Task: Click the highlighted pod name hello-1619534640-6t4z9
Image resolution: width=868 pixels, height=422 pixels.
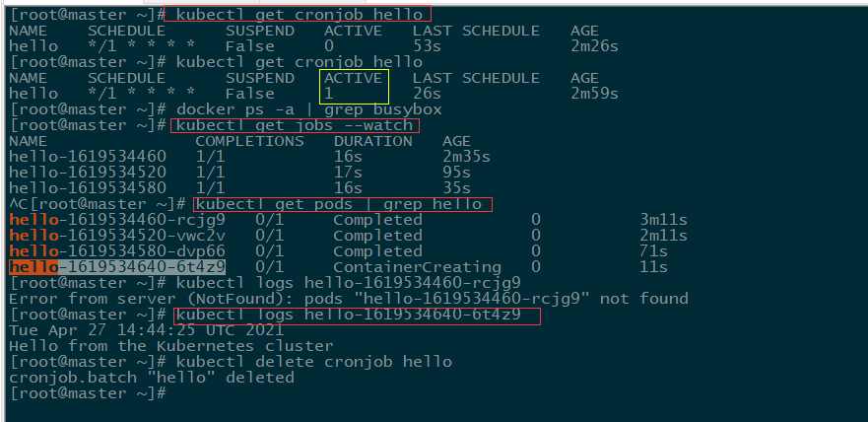Action: [117, 267]
